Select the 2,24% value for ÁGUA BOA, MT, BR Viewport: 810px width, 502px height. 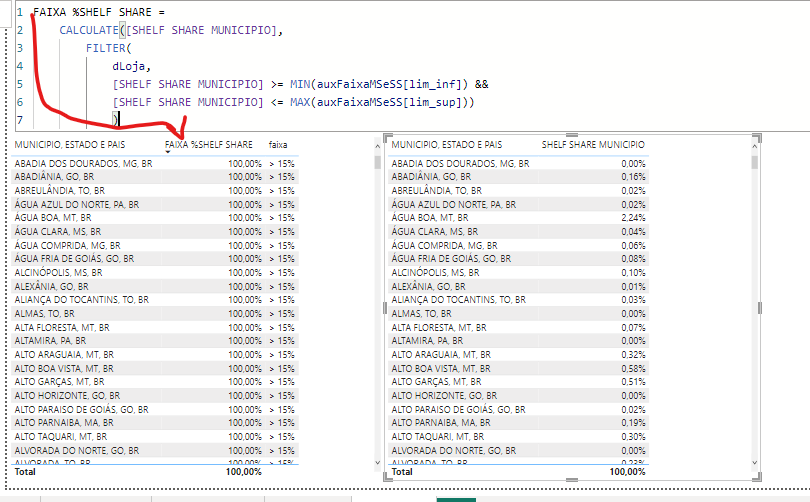[x=633, y=218]
